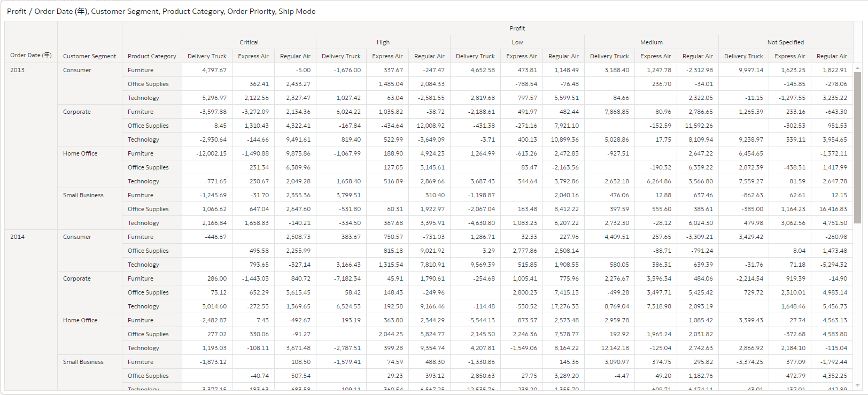The image size is (868, 395).
Task: Click the cell with value 3,596.34
Action: [656, 278]
